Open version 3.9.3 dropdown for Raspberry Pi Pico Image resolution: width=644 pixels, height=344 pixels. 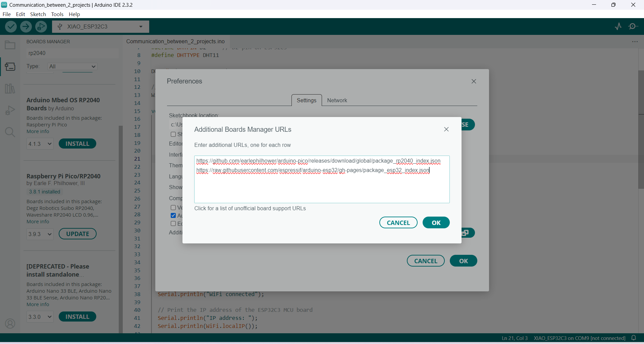pyautogui.click(x=40, y=234)
